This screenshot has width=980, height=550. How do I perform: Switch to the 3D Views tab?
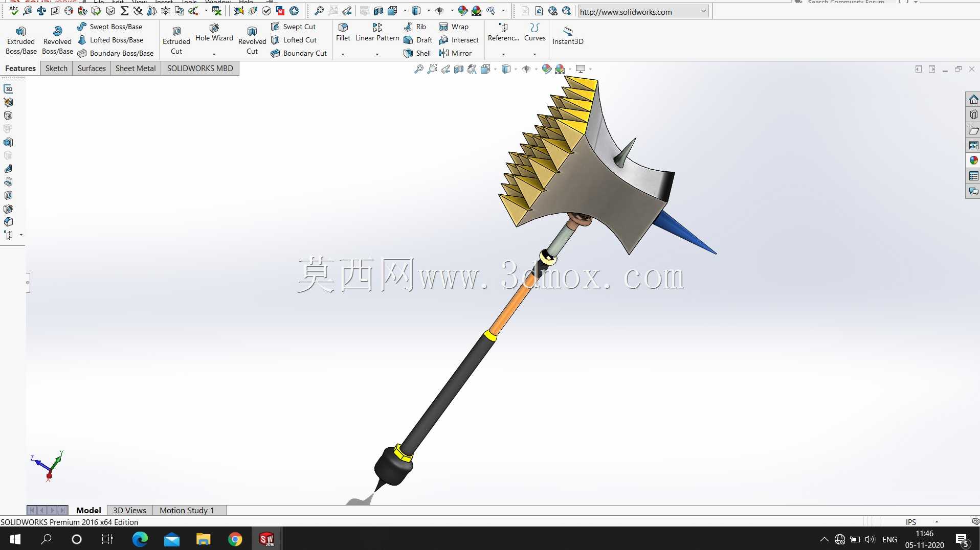[129, 510]
